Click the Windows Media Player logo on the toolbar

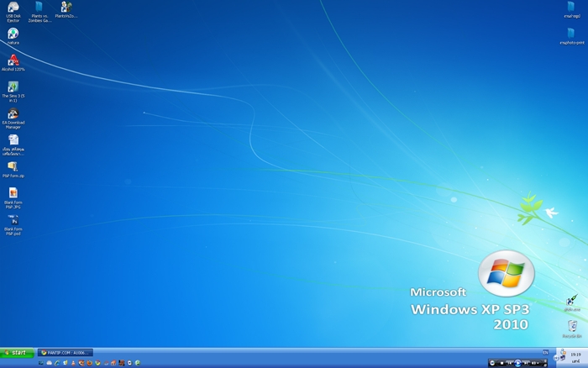[492, 363]
